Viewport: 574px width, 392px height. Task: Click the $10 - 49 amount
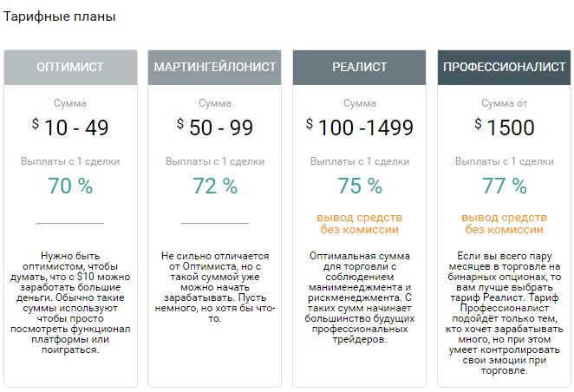71,127
